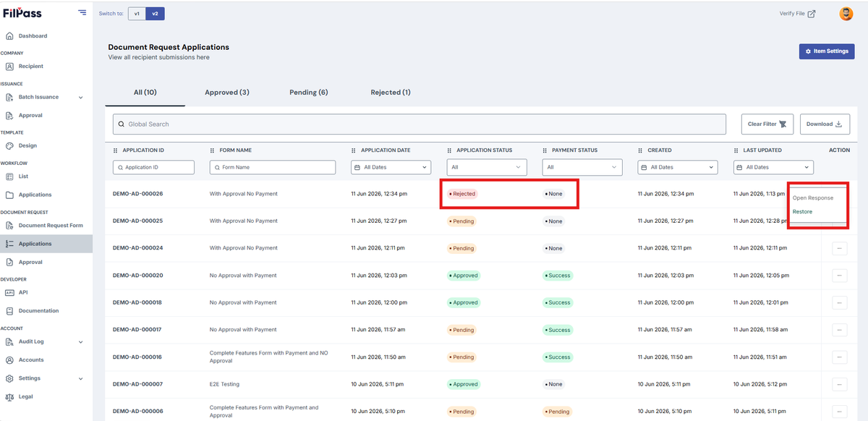Choose Restore from the action menu
Screen dimensions: 868x421
pos(802,211)
